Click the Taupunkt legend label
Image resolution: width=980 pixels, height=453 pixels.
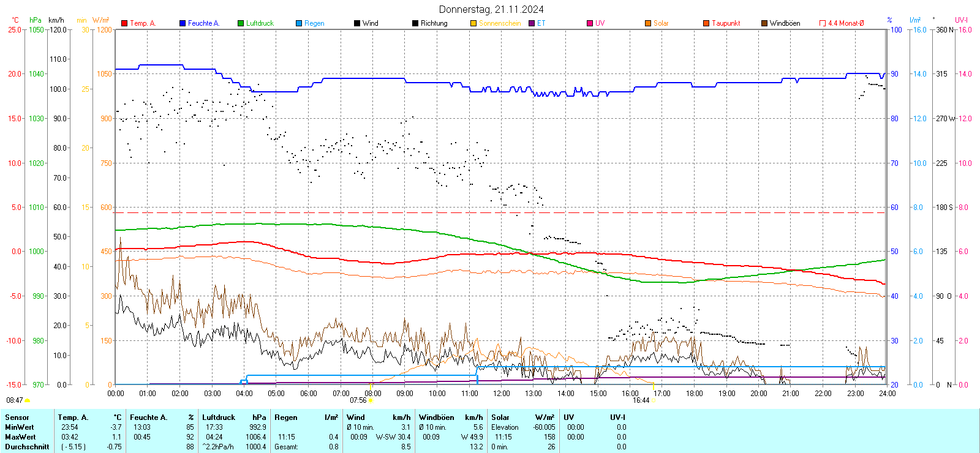[x=726, y=23]
